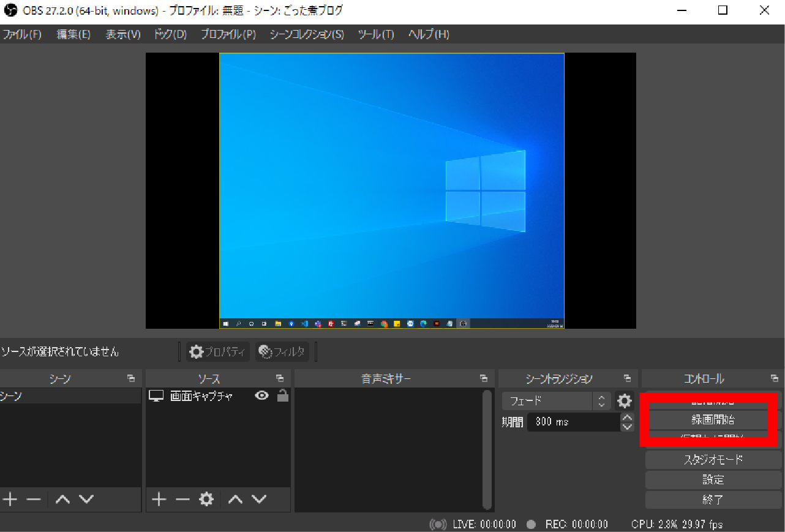This screenshot has width=785, height=532.
Task: Lock the 画面キャプチャ source with the padlock
Action: pos(282,395)
